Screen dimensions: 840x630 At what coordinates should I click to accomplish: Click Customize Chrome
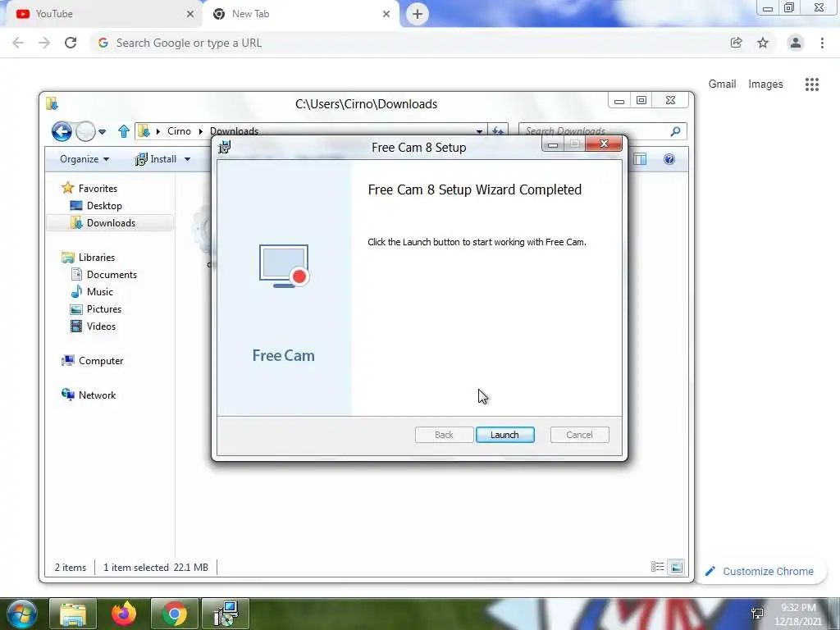point(760,571)
